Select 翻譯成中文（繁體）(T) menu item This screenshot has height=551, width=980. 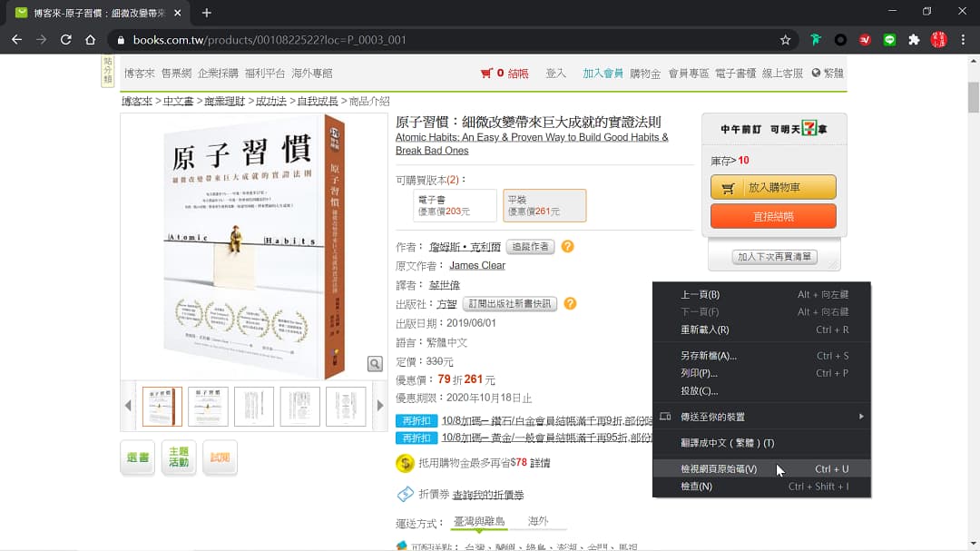(x=761, y=443)
